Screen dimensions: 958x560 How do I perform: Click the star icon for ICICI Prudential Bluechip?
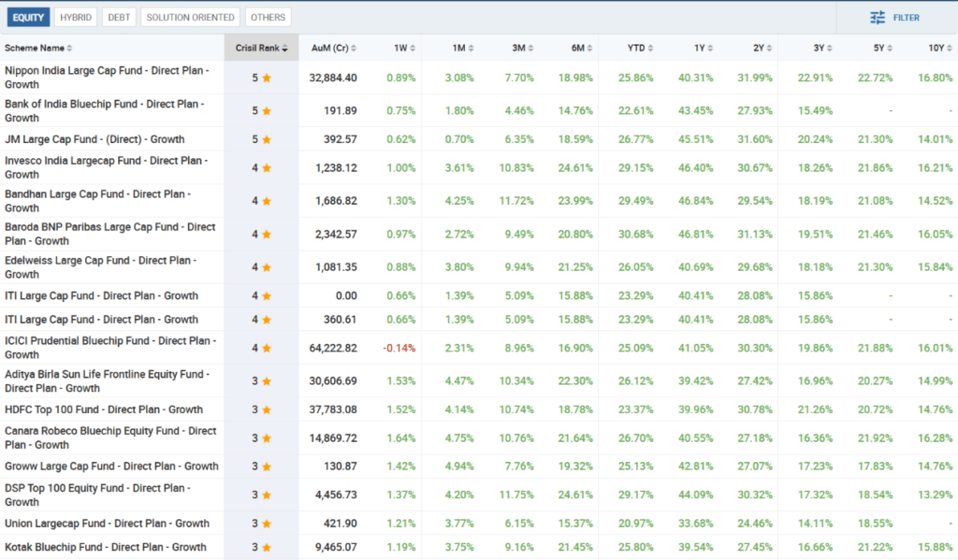tap(267, 348)
